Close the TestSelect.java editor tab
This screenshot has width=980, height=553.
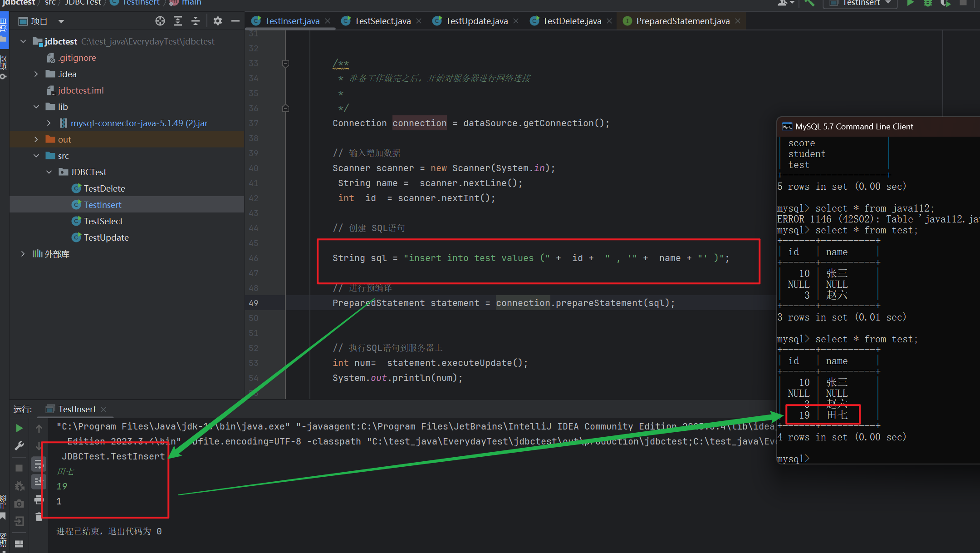click(419, 21)
